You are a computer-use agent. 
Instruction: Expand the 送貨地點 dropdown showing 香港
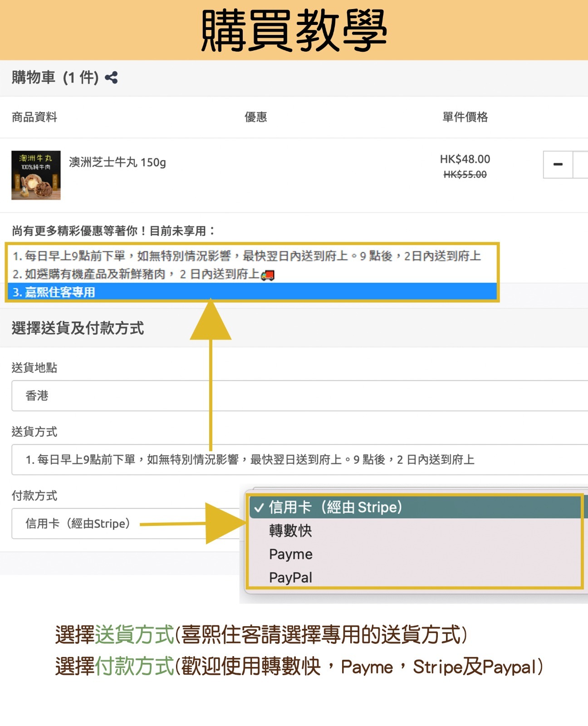pos(299,396)
